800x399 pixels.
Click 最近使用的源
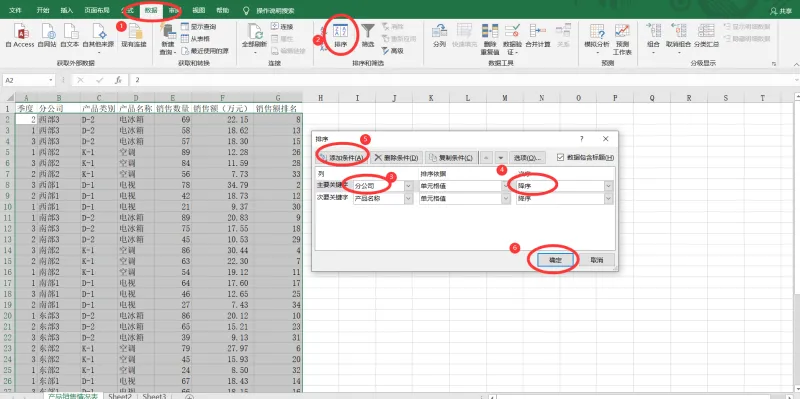tap(205, 51)
